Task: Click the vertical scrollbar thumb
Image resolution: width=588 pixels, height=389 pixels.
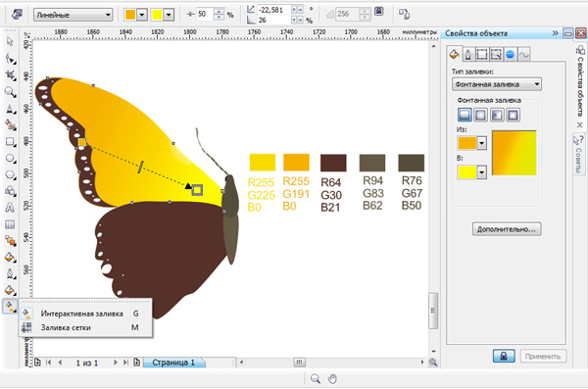Action: pyautogui.click(x=433, y=311)
